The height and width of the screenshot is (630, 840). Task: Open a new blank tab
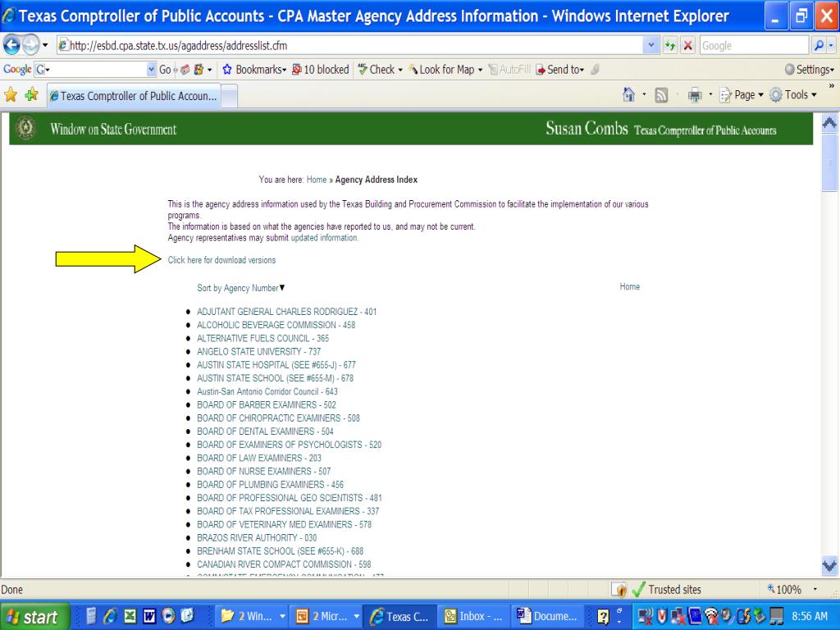[x=230, y=97]
